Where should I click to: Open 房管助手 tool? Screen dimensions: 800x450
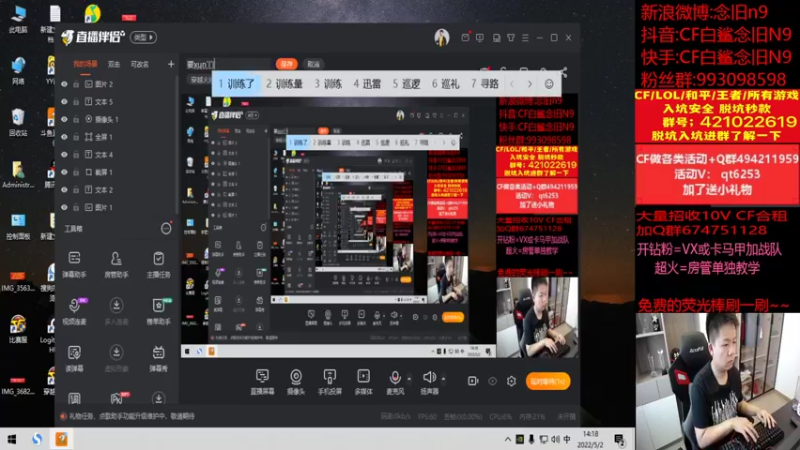point(116,264)
